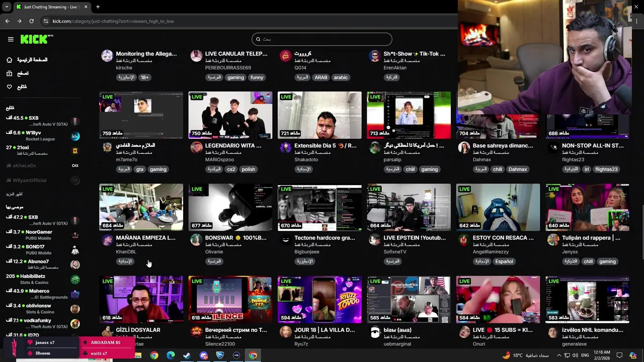Open the following heart icon in sidebar
644x362 pixels.
[x=9, y=87]
